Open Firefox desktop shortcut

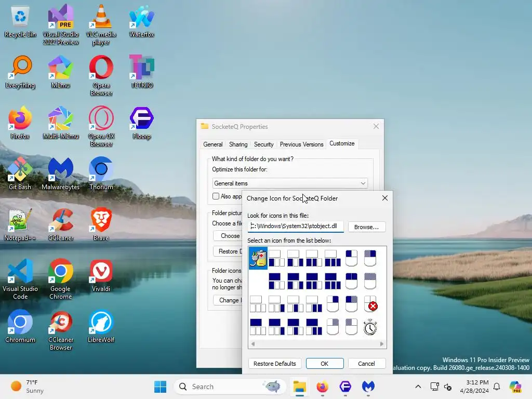[x=20, y=123]
